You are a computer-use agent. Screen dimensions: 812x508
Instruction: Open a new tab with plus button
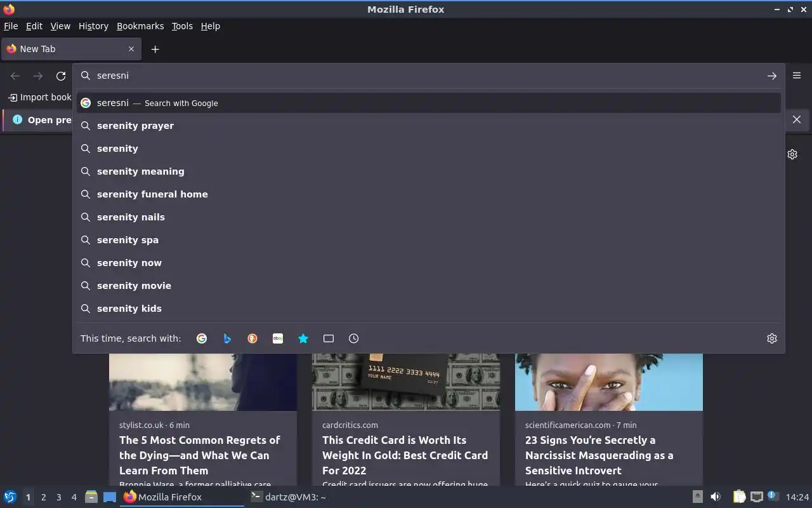pyautogui.click(x=155, y=49)
